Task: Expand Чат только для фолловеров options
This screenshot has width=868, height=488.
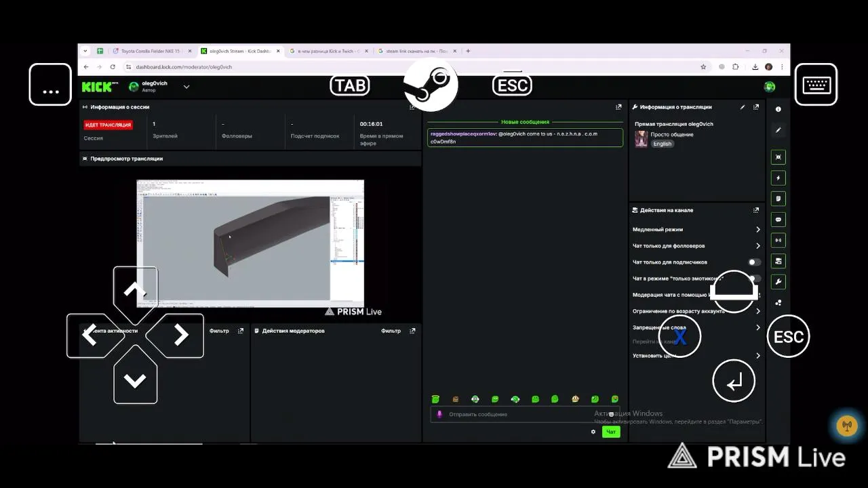Action: [x=696, y=246]
